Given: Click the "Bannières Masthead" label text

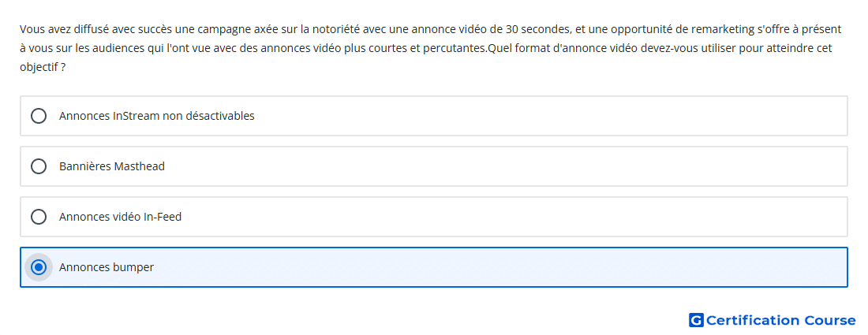Looking at the screenshot, I should pos(112,166).
